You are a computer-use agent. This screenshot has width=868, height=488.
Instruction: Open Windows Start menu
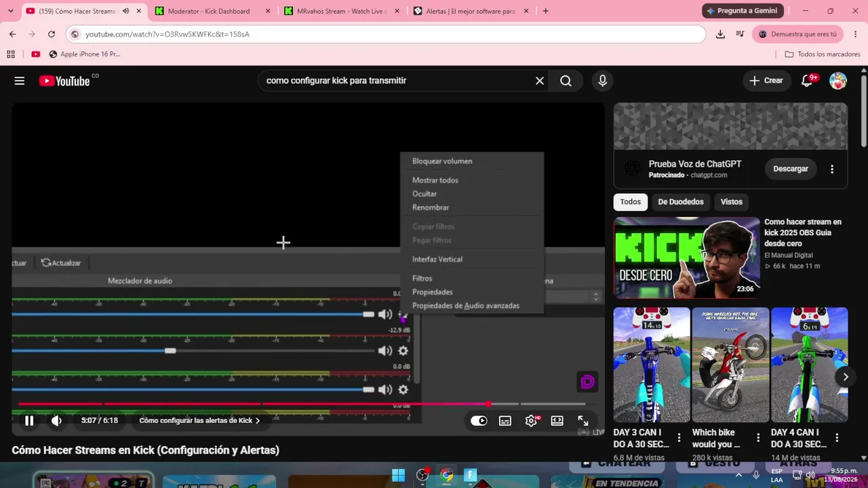pos(399,475)
